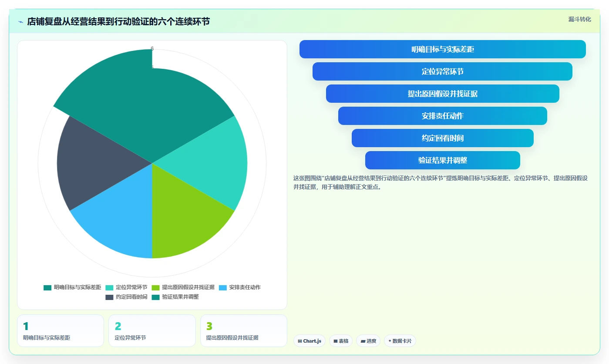Screen dimensions: 609x364
Task: Click the description paragraph starting with 这张图围绕
Action: point(441,182)
